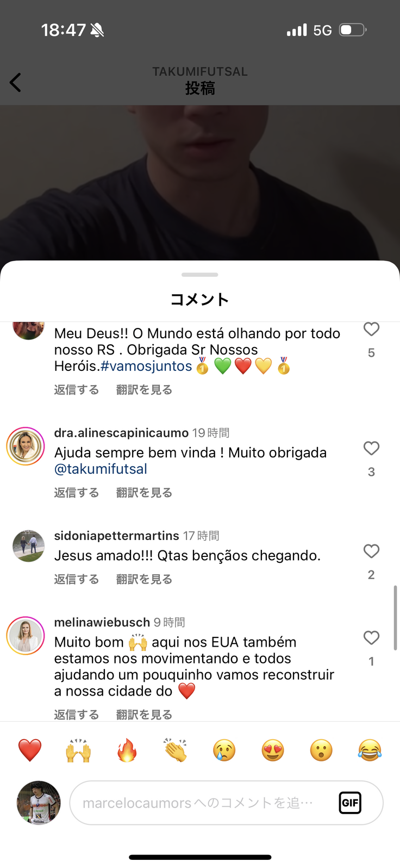The height and width of the screenshot is (868, 400).
Task: Tap the raised hands quick reaction emoji
Action: [78, 751]
